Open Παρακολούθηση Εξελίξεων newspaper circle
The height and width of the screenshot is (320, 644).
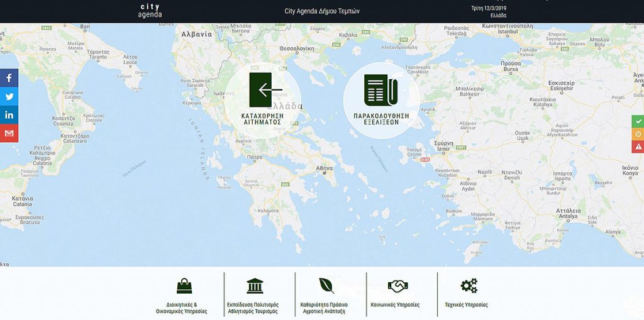[x=381, y=101]
